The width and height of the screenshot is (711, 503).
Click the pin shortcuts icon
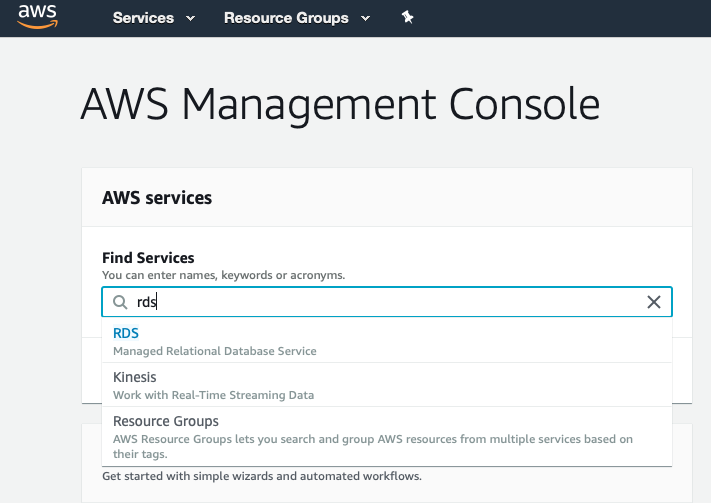[407, 17]
